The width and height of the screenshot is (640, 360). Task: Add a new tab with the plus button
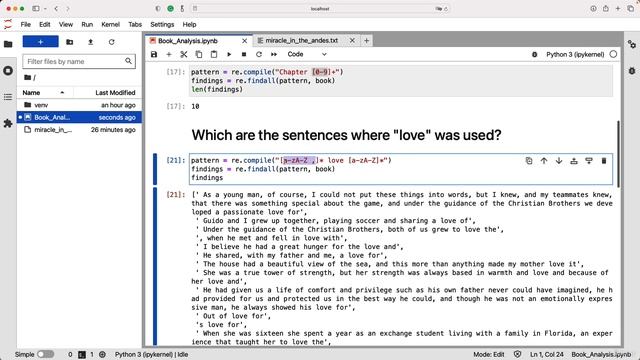367,40
